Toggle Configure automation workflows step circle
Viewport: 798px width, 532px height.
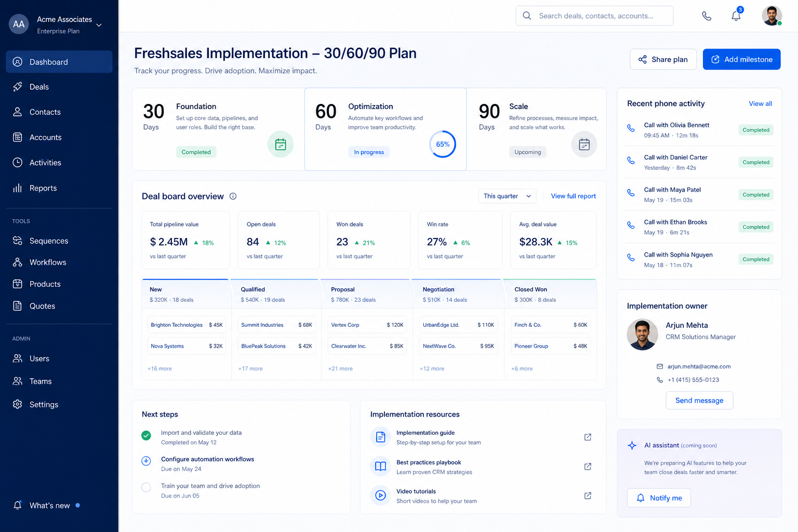(x=147, y=461)
